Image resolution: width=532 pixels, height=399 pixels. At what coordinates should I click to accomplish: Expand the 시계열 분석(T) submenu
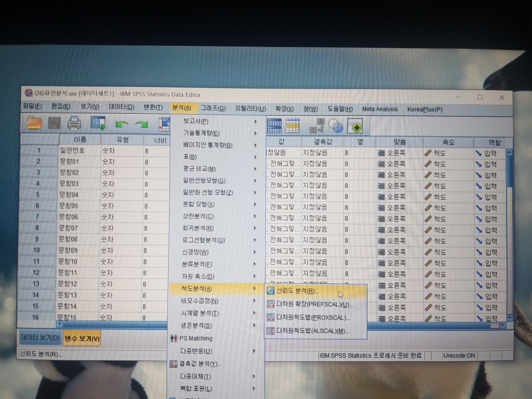click(x=216, y=313)
